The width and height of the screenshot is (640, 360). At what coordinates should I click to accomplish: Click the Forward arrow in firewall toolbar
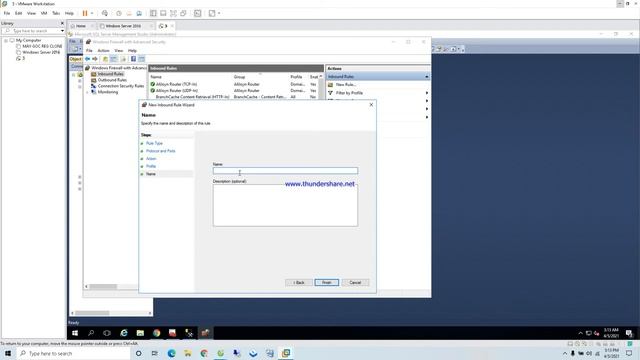click(x=95, y=59)
